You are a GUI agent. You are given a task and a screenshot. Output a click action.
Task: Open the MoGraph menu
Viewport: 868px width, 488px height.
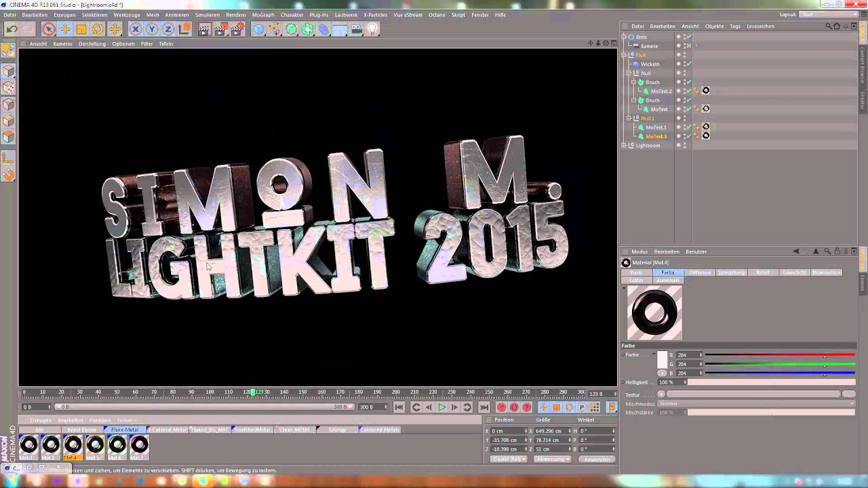263,15
